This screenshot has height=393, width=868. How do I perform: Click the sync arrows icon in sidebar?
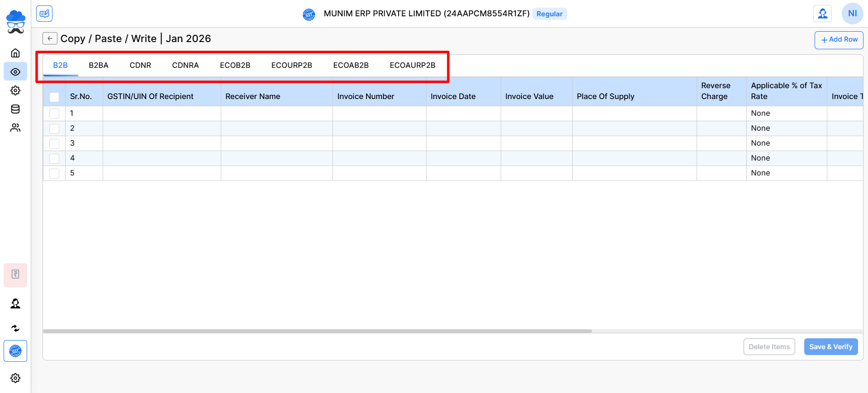pyautogui.click(x=15, y=328)
